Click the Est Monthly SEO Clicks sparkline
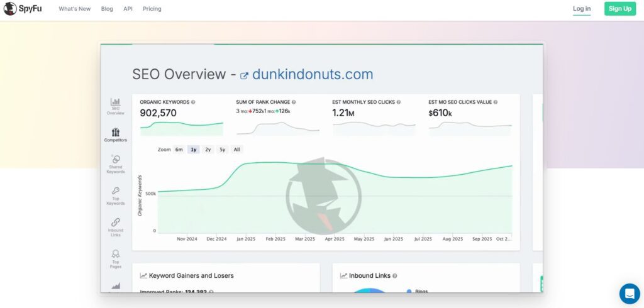Viewport: 644px width, 308px height. click(374, 128)
